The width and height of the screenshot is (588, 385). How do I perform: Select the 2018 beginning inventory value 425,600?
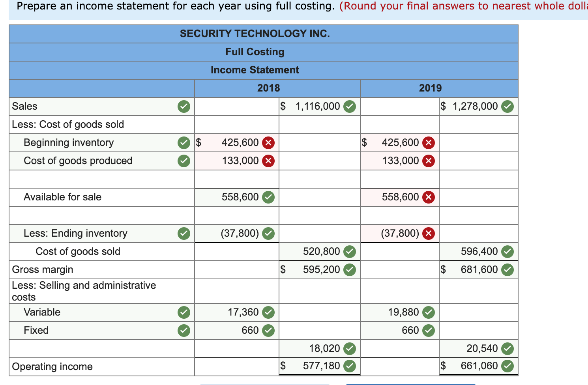240,142
